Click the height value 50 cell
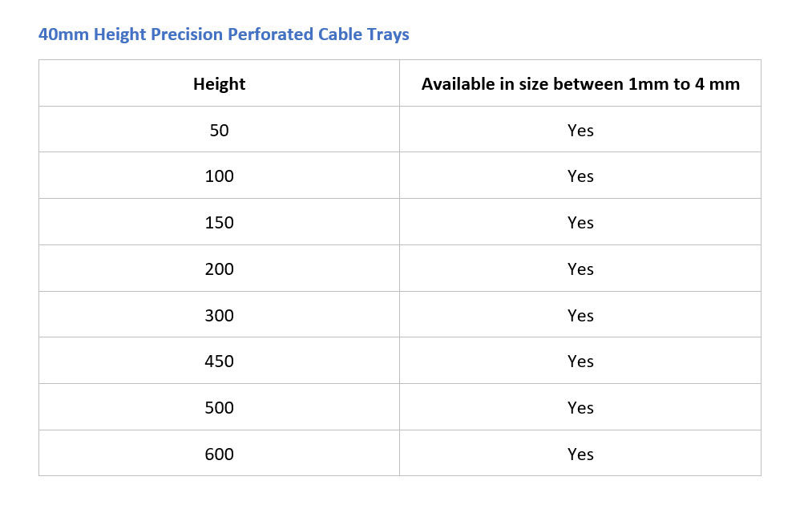812x513 pixels. click(x=219, y=130)
